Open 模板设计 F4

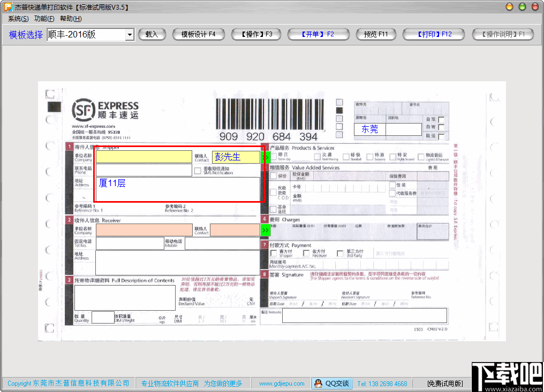tap(199, 34)
